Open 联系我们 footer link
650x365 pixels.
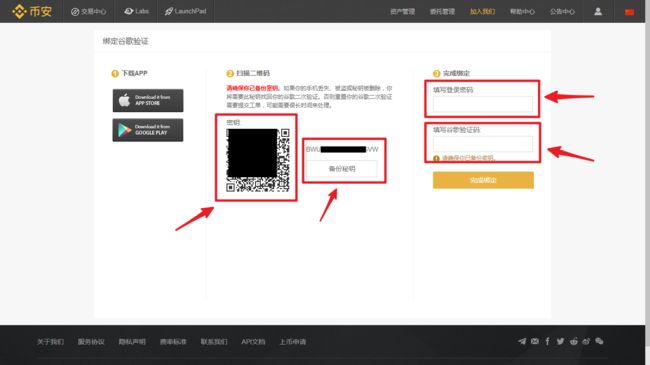tap(214, 342)
